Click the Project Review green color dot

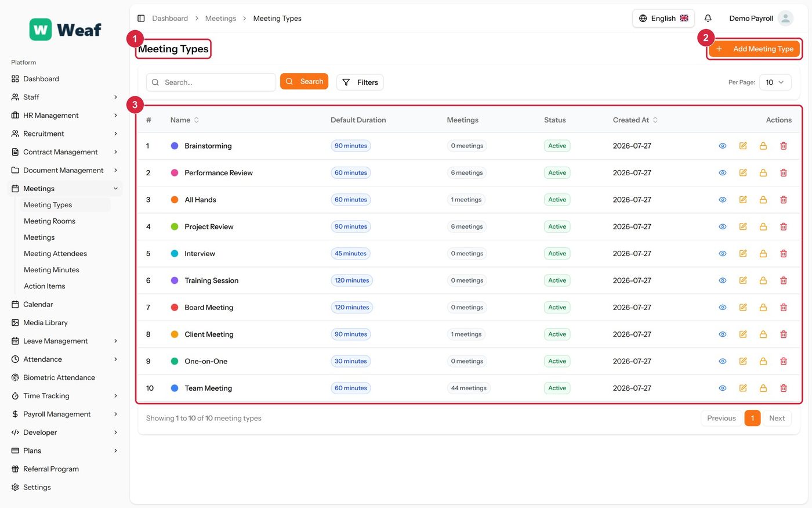pos(175,226)
